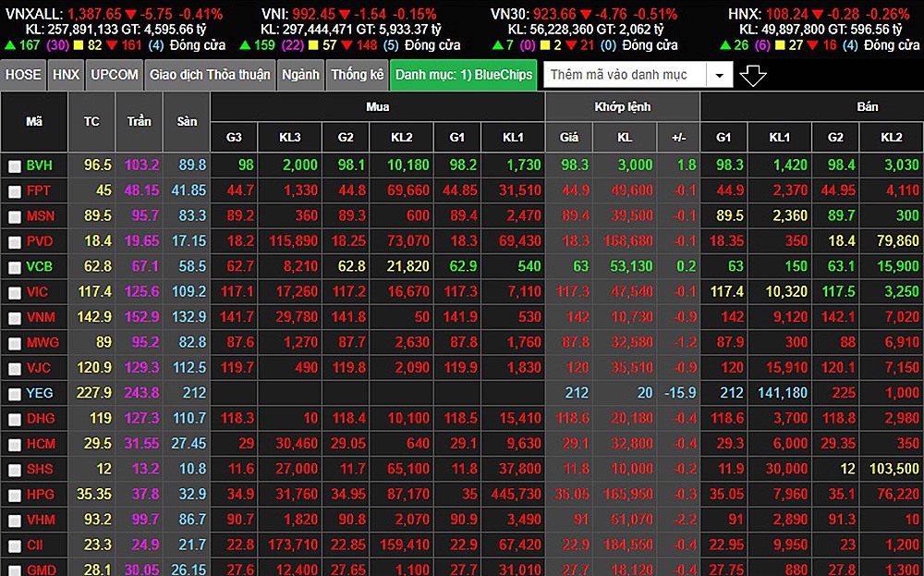Tick the checkbox for VIC

[x=15, y=294]
